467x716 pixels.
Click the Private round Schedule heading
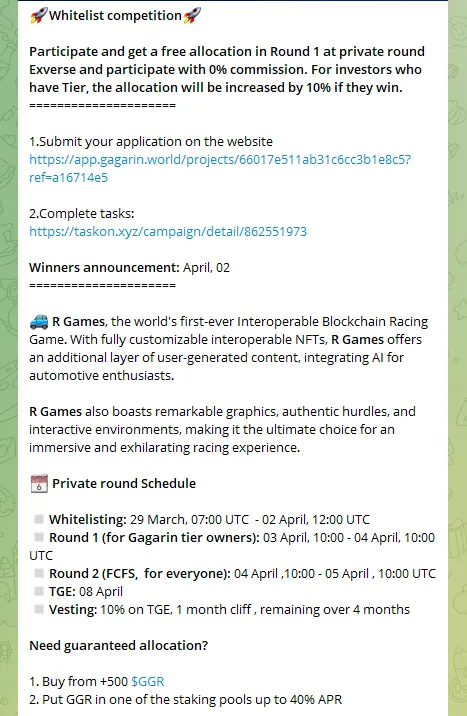124,484
